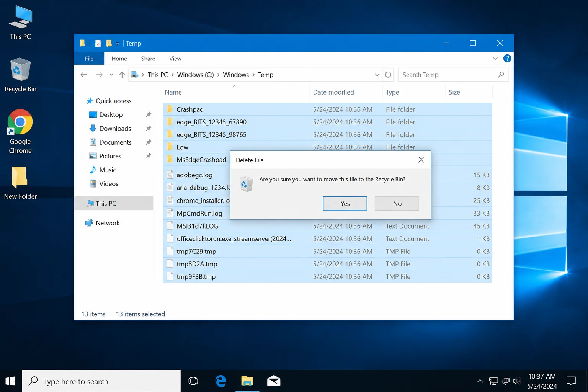The height and width of the screenshot is (392, 588).
Task: Open Task View on the taskbar
Action: tap(193, 381)
